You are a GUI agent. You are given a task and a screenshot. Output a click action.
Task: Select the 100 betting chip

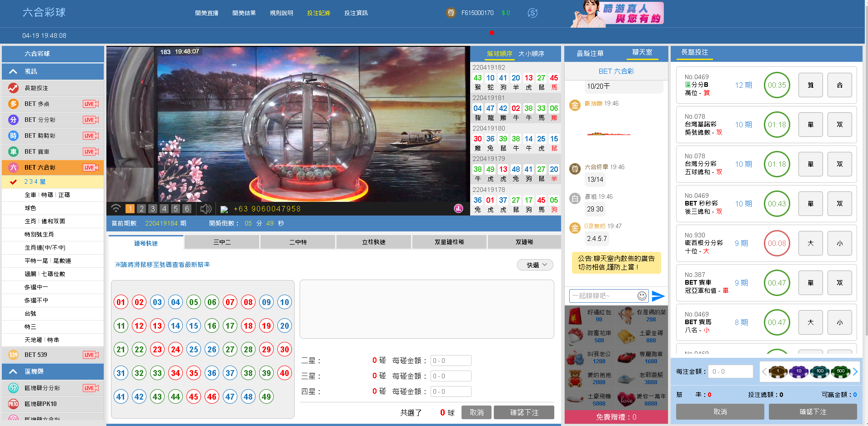tap(820, 371)
